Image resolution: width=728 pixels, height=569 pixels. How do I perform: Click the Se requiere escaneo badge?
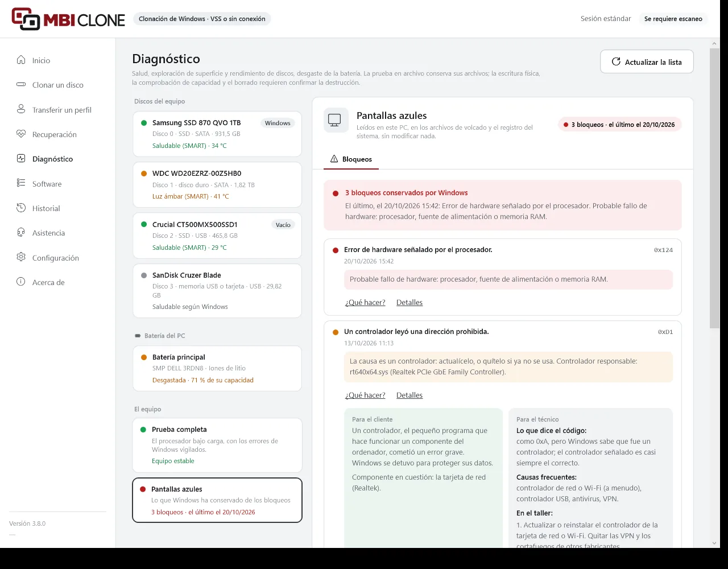[673, 19]
